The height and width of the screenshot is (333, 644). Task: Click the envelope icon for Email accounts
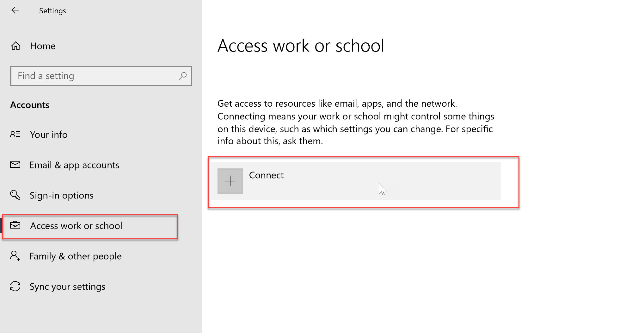pyautogui.click(x=15, y=165)
